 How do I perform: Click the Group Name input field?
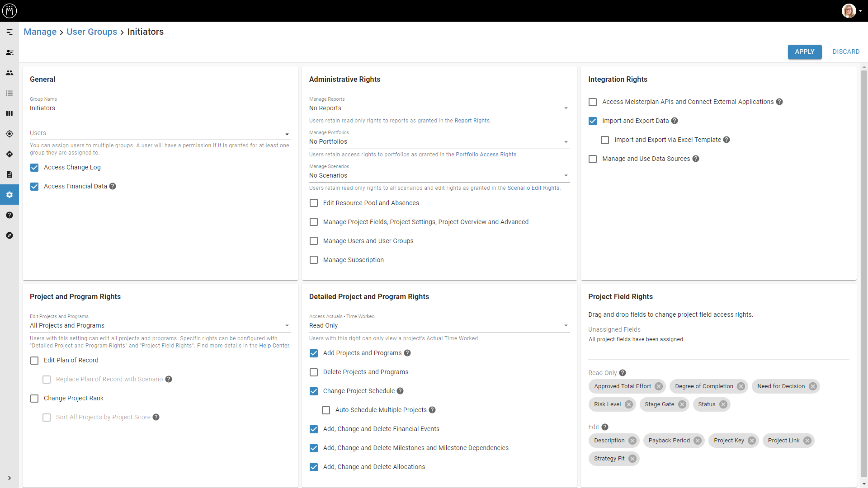160,108
